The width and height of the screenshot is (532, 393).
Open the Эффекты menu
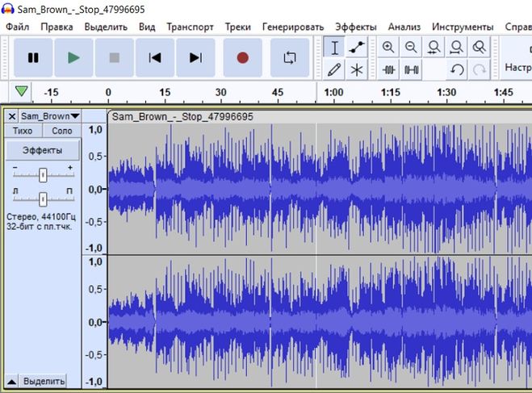coord(356,27)
